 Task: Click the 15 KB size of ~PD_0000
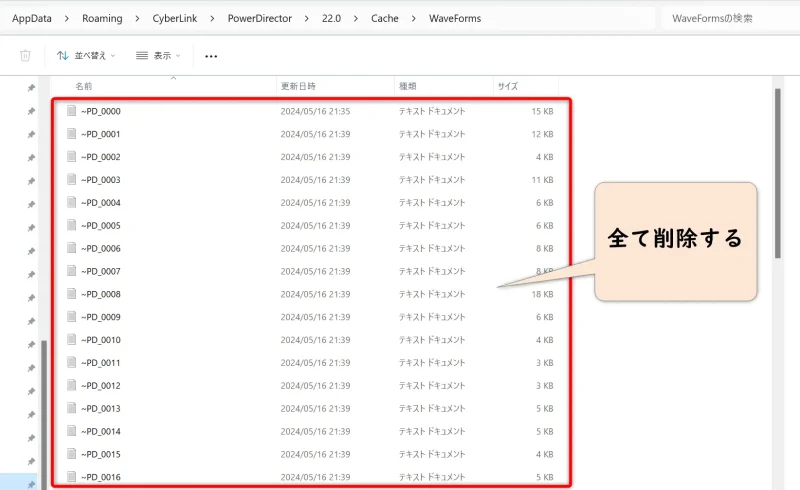tap(542, 111)
